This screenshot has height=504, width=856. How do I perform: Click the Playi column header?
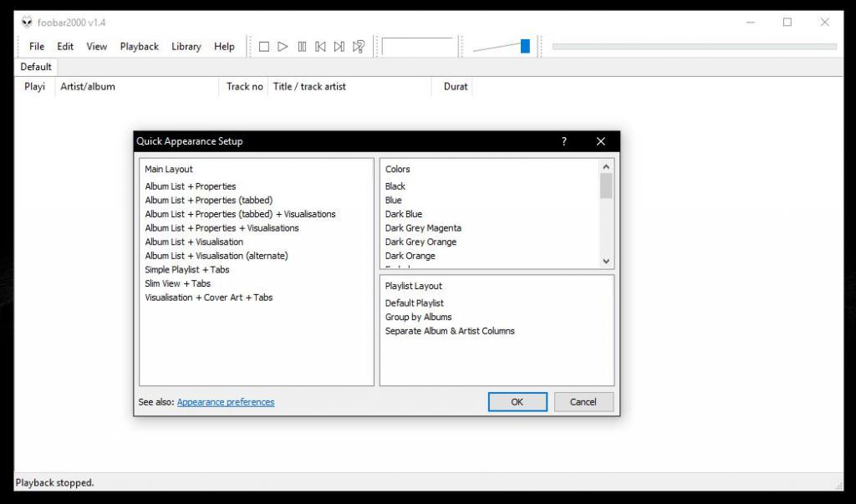[x=35, y=86]
